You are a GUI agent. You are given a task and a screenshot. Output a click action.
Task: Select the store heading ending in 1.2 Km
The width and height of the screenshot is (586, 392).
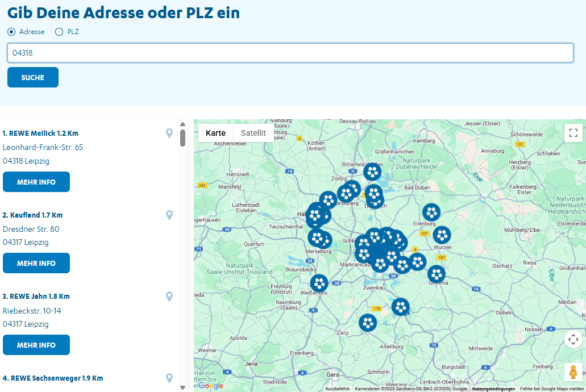[40, 133]
